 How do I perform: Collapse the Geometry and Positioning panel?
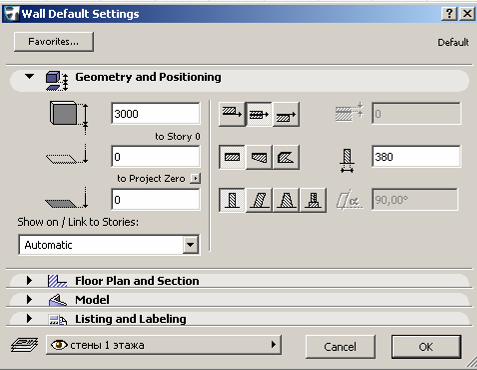tap(29, 77)
